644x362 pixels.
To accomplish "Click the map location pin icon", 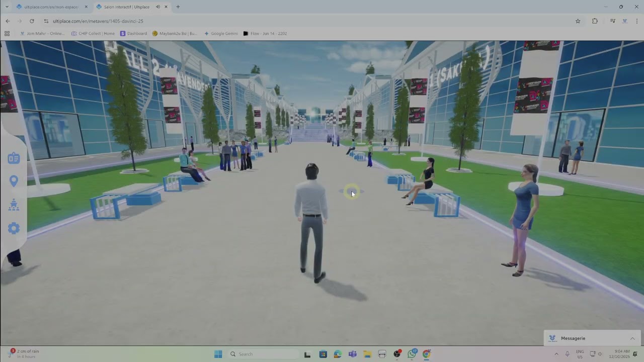I will [x=14, y=181].
